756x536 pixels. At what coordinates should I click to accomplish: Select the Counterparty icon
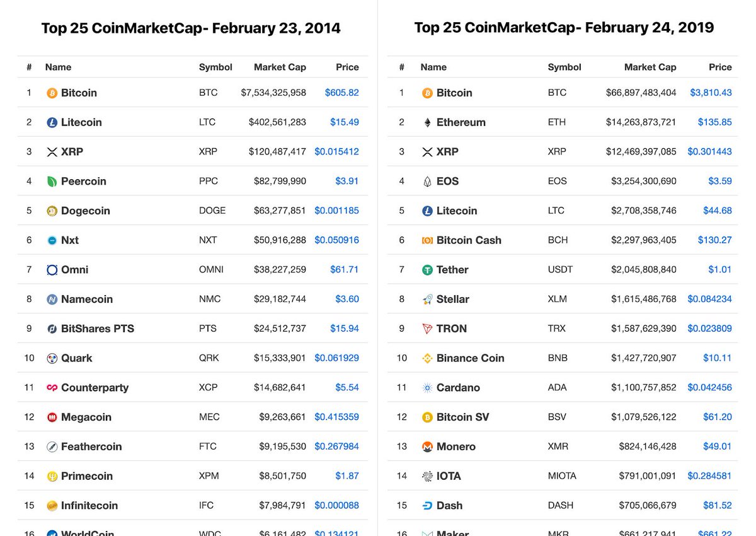tap(52, 388)
